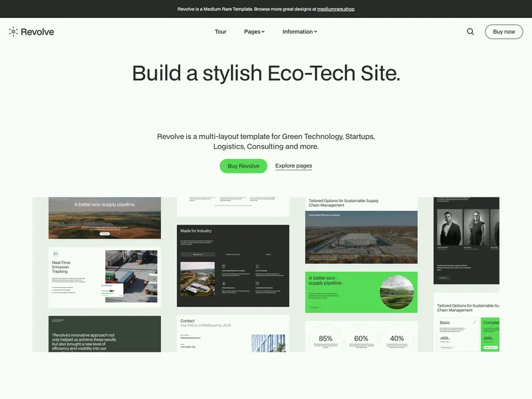Click the 'Build a stylish Eco-Tech Site.' headline
The image size is (532, 399).
(266, 73)
